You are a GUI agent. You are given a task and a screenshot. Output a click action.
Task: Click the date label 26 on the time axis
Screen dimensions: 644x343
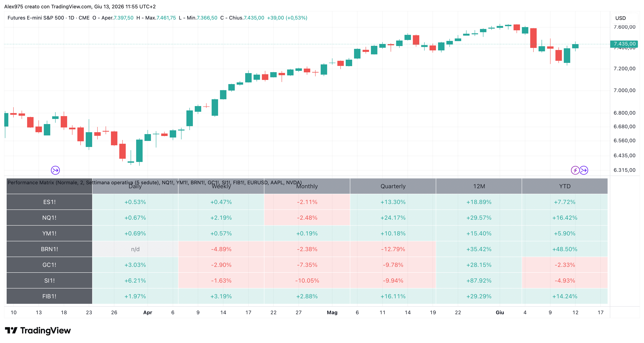point(114,313)
